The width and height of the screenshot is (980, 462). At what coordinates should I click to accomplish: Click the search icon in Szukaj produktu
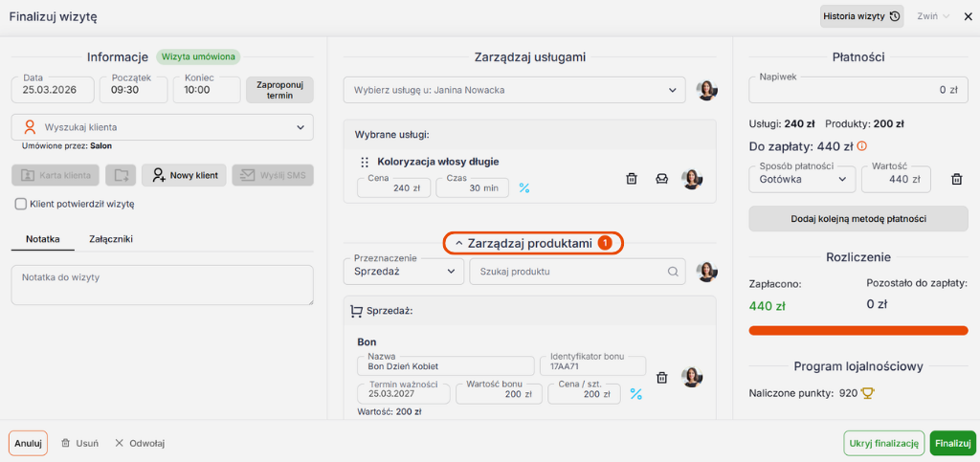pyautogui.click(x=674, y=272)
